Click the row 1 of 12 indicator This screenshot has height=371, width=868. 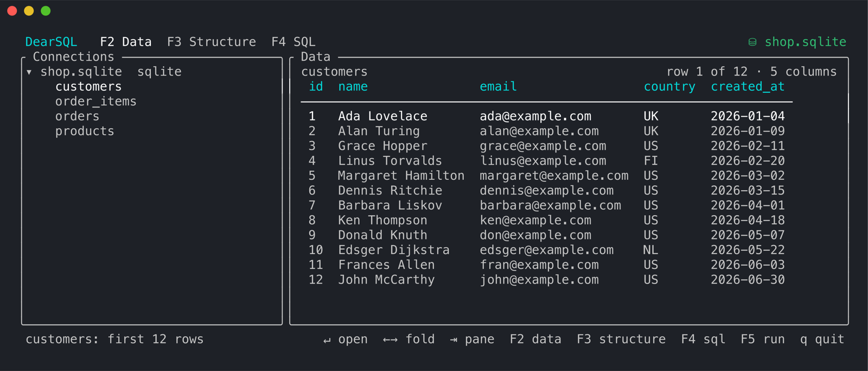click(x=707, y=72)
